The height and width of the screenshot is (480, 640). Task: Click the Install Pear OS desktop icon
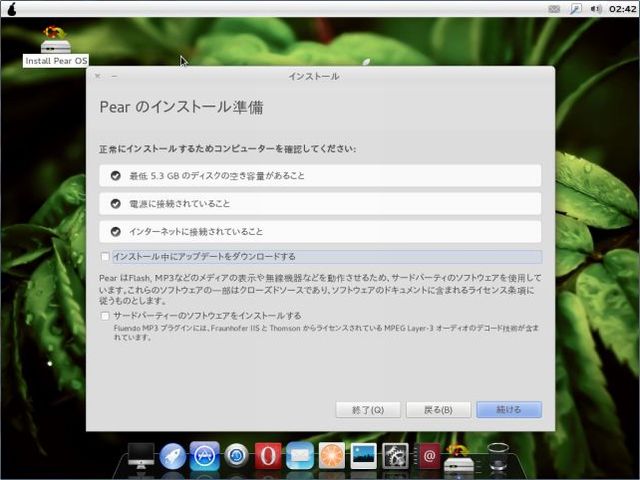pos(56,45)
